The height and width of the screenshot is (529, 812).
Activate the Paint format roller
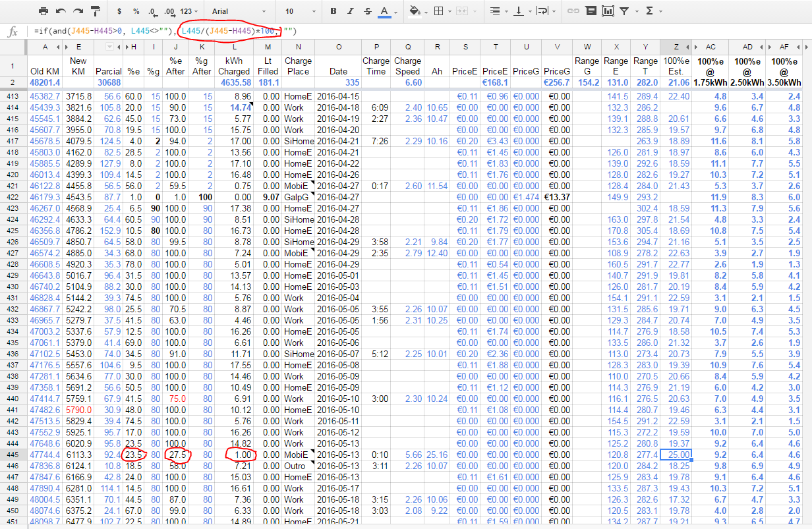(95, 11)
